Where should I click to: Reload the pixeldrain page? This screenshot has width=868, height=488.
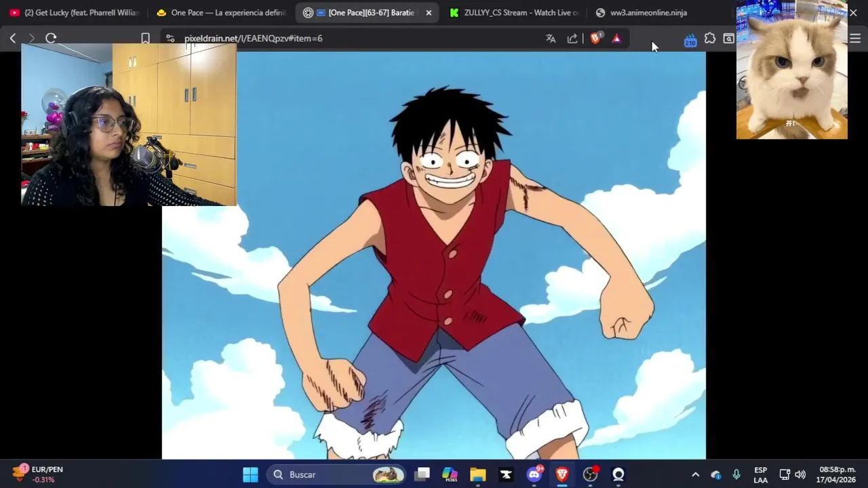[51, 39]
